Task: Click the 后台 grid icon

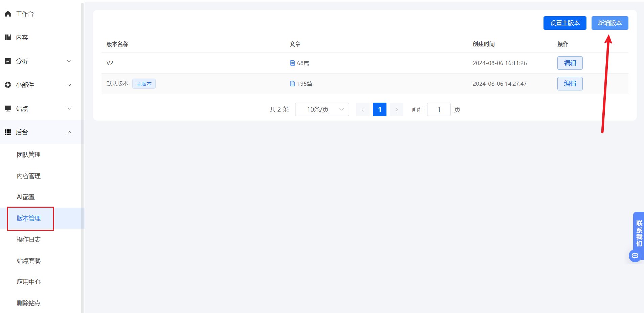Action: pyautogui.click(x=8, y=132)
